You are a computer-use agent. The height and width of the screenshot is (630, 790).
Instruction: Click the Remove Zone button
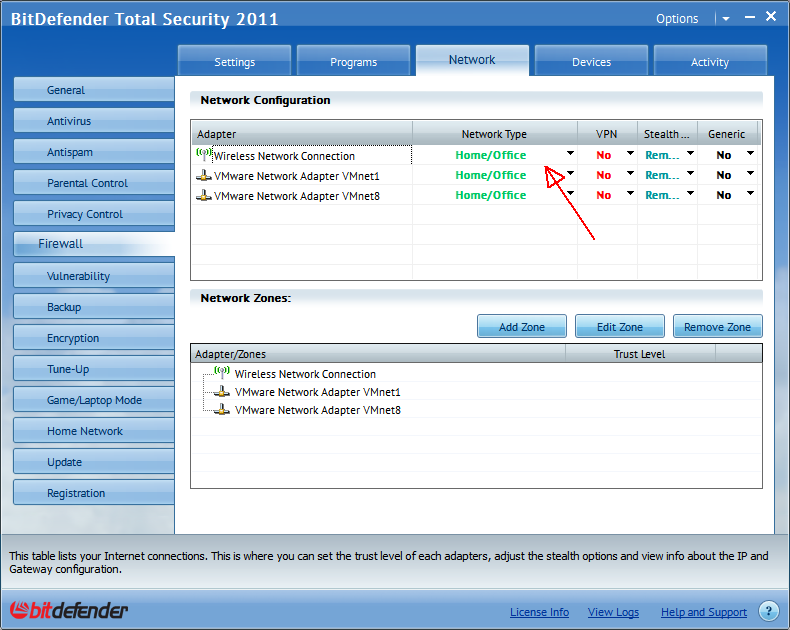(x=717, y=327)
